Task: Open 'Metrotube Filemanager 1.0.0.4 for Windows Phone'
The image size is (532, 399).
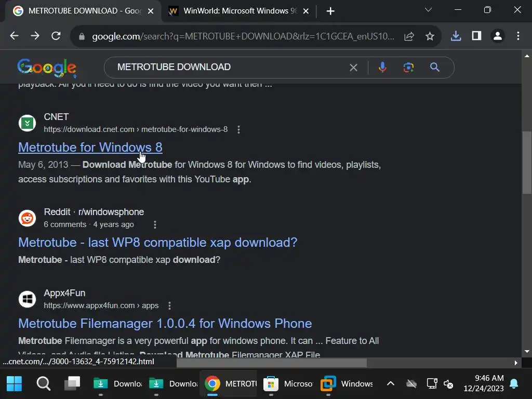Action: [165, 323]
